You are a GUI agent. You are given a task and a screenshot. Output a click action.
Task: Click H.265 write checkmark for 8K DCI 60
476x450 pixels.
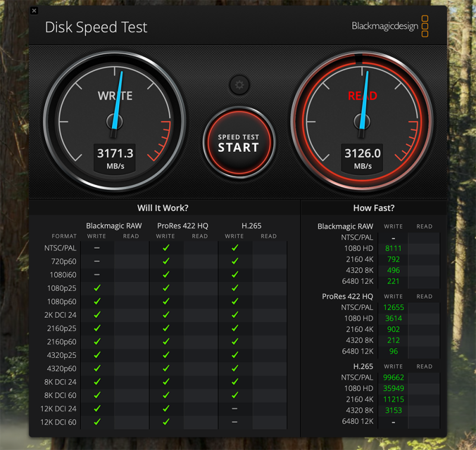coord(234,395)
